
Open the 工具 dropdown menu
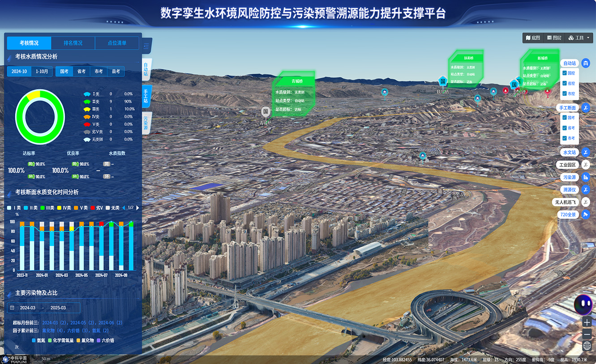click(x=579, y=38)
